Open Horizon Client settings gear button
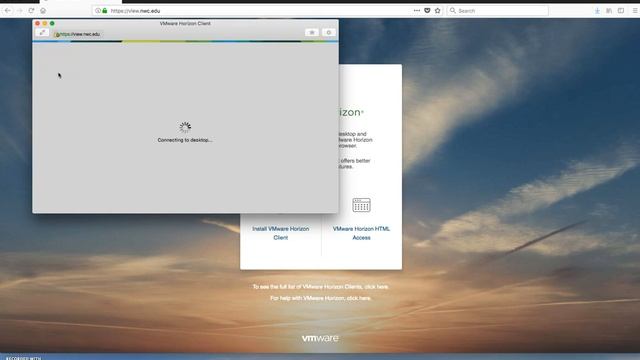640x360 pixels. pyautogui.click(x=329, y=32)
